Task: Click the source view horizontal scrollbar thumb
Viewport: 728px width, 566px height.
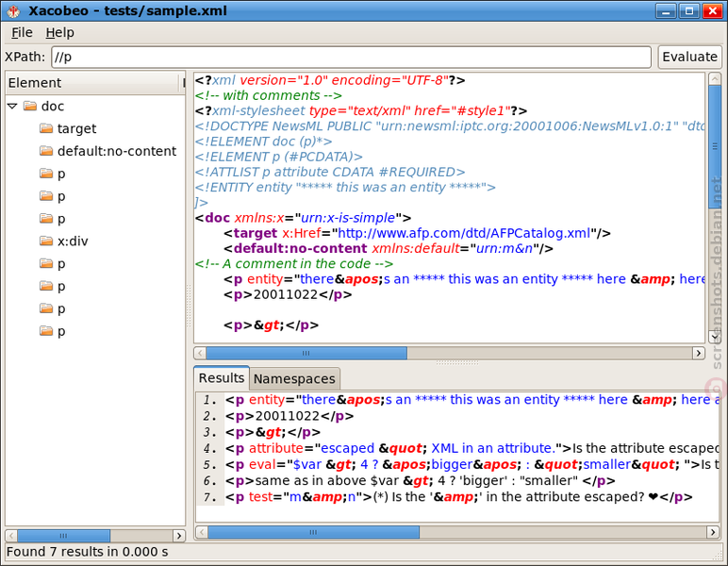Action: point(306,353)
